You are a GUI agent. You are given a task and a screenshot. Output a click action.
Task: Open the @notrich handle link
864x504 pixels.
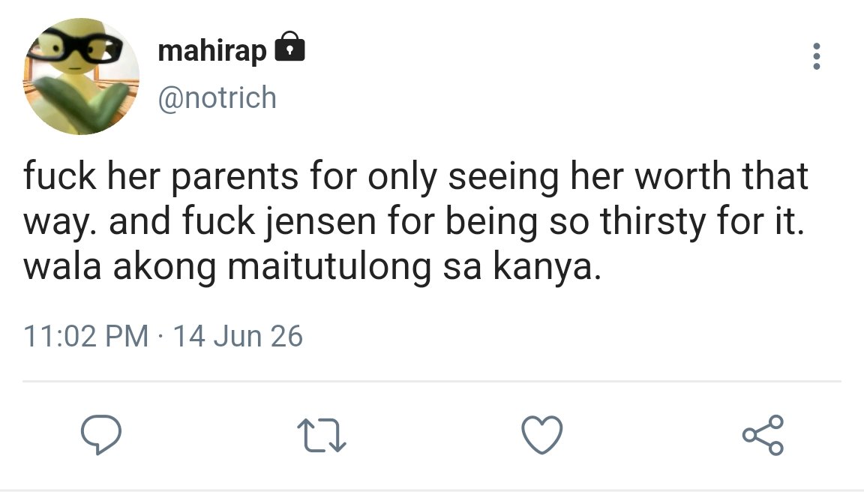pyautogui.click(x=217, y=97)
